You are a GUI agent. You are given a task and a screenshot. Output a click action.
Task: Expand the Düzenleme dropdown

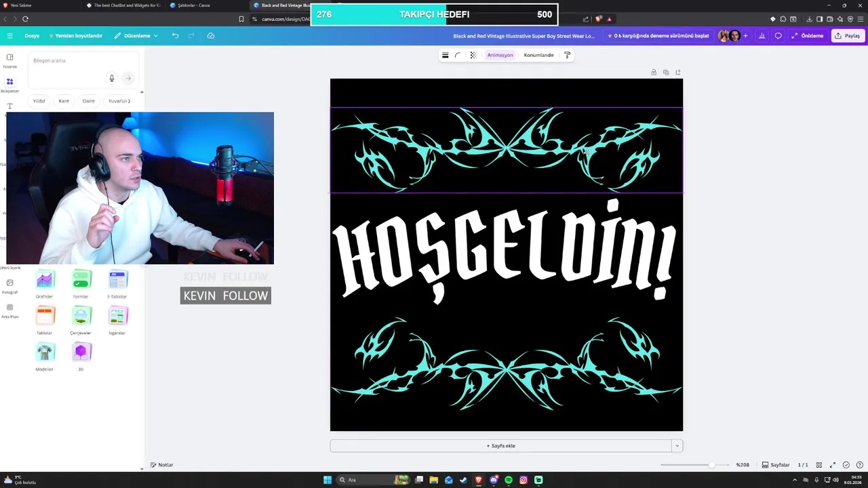click(136, 36)
